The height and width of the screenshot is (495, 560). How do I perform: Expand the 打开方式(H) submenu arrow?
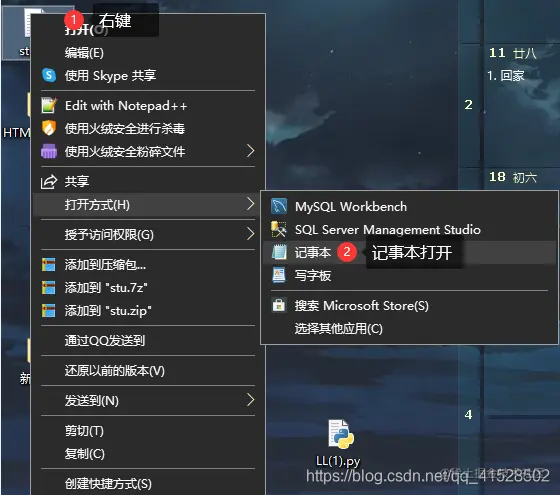[251, 204]
